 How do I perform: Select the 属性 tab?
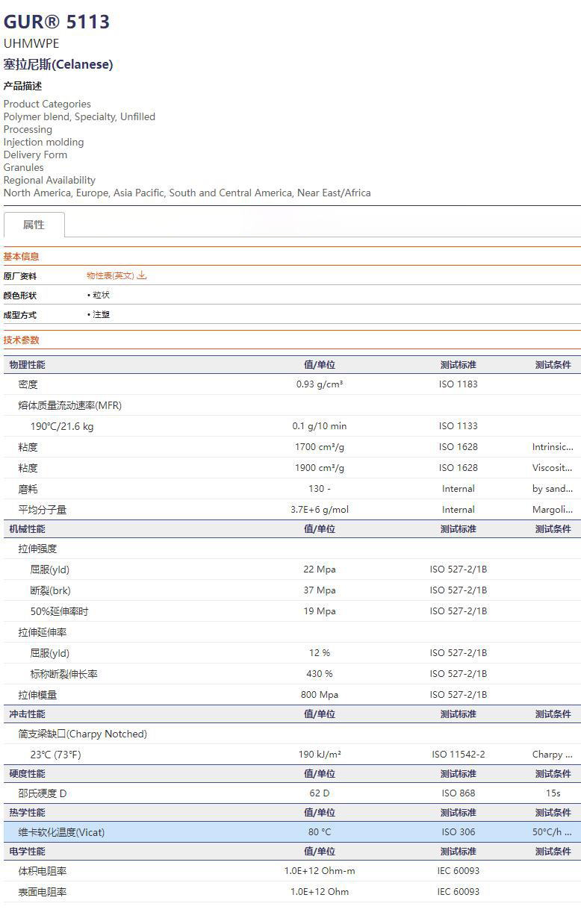coord(34,225)
